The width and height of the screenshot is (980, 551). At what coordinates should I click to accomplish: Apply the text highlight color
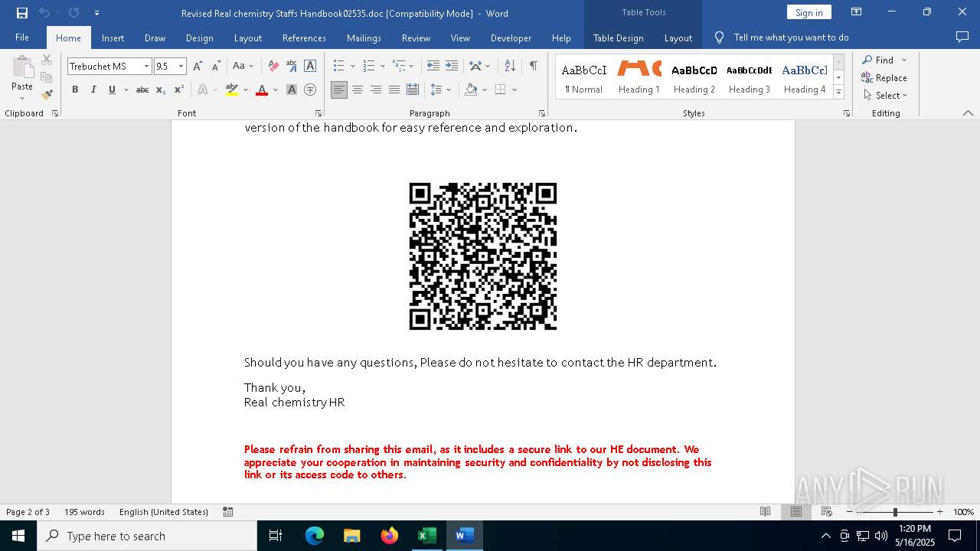coord(232,90)
